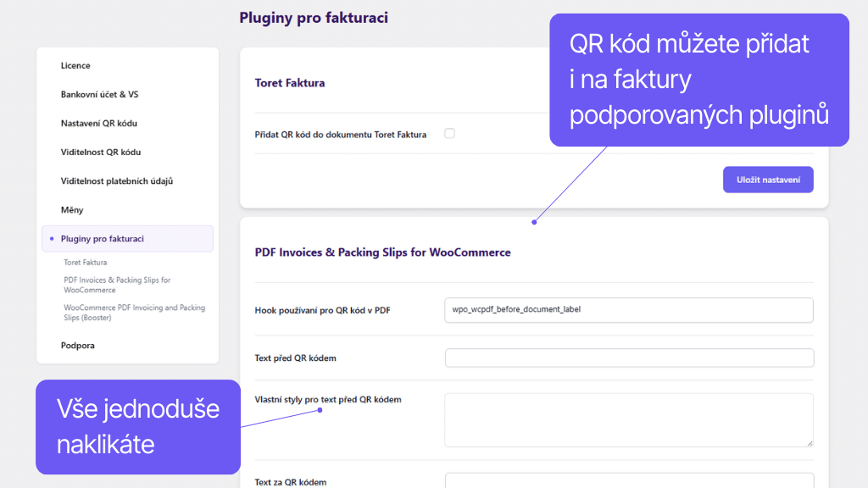The height and width of the screenshot is (488, 868).
Task: Click the Vlastní styly textarea
Action: [629, 419]
